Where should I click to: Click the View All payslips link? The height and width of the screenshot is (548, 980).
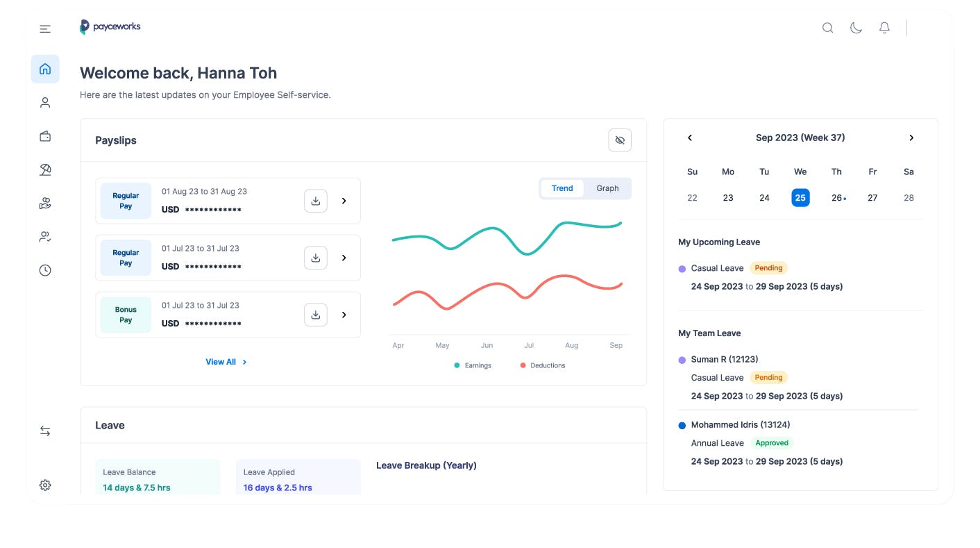(x=226, y=362)
